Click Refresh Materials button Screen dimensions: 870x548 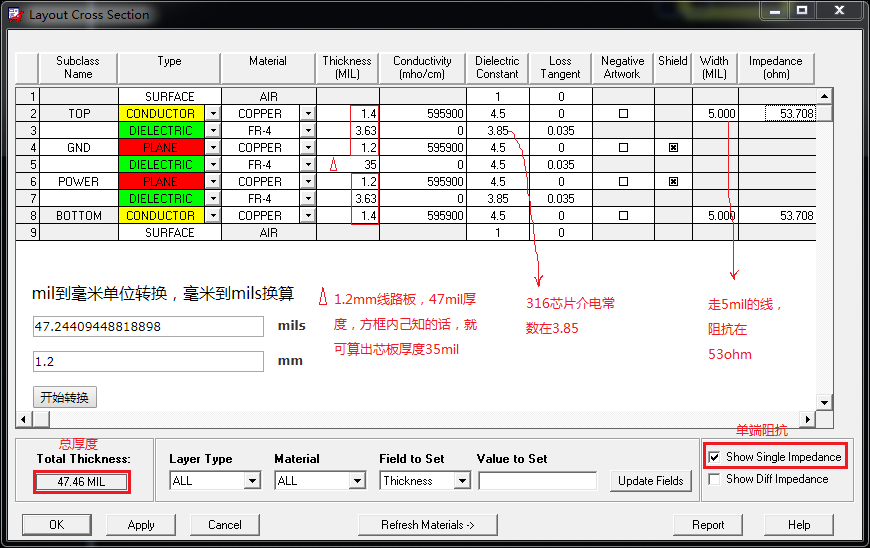click(x=427, y=525)
